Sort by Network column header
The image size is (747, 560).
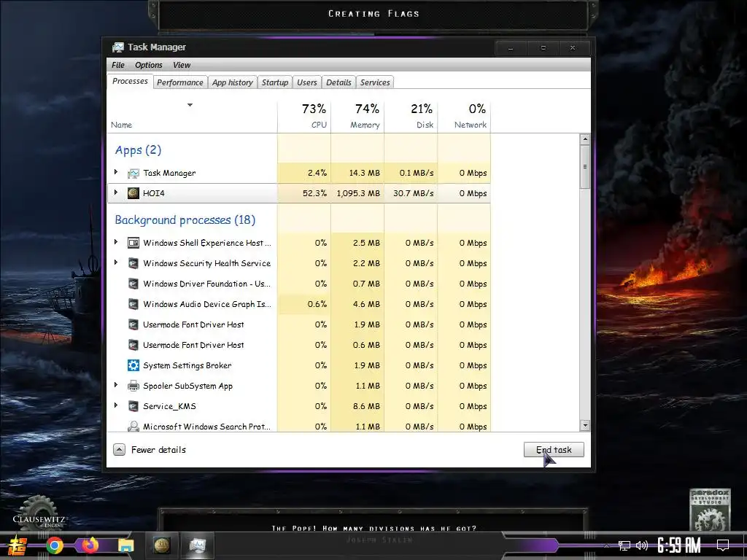(465, 116)
